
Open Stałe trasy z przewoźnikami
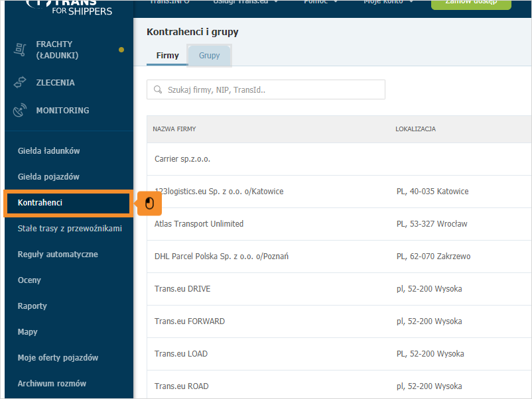coord(70,229)
